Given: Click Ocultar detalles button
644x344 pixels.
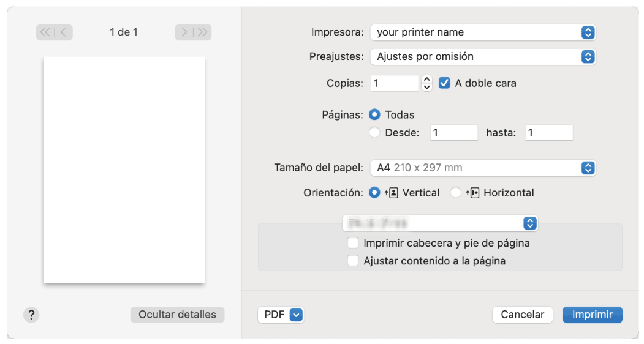Looking at the screenshot, I should pos(177,315).
